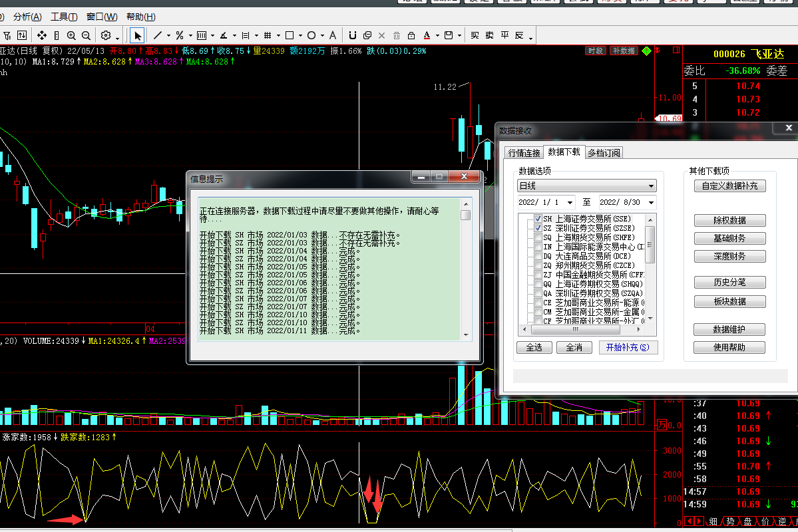Choose the rectangle drawing tool
798x532 pixels.
pyautogui.click(x=290, y=36)
